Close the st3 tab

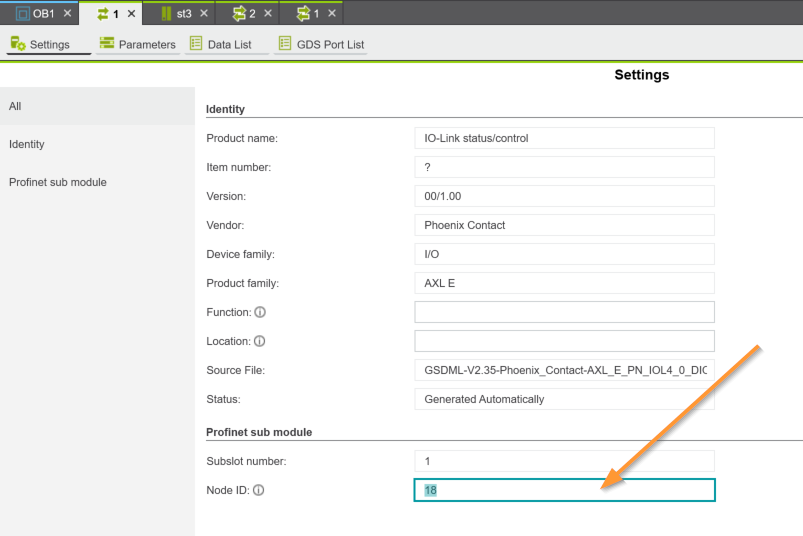point(204,14)
